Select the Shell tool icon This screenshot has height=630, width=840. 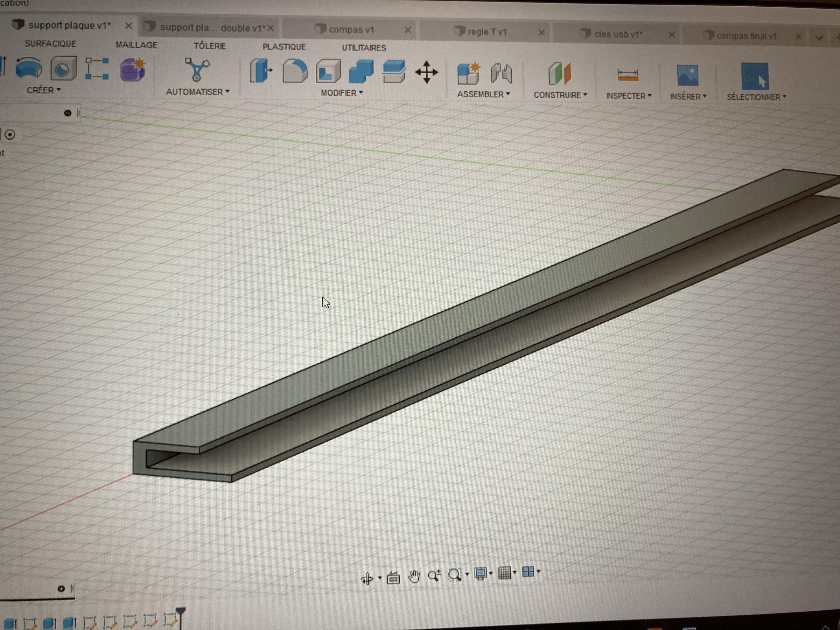pyautogui.click(x=328, y=71)
